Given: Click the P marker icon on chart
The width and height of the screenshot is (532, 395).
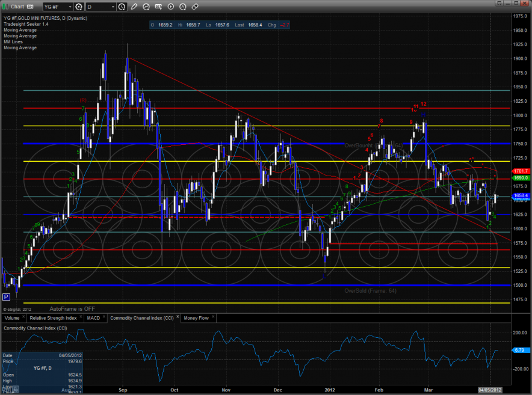Looking at the screenshot, I should click(7, 297).
